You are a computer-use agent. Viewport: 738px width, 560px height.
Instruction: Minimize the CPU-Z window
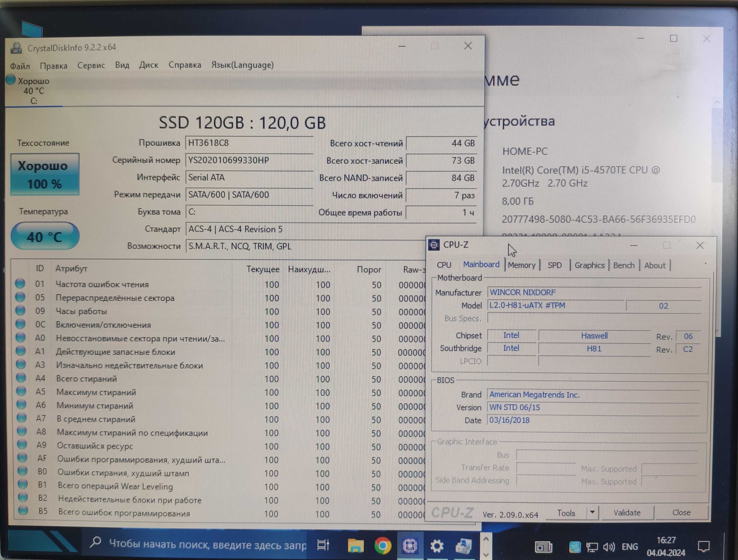click(x=634, y=246)
